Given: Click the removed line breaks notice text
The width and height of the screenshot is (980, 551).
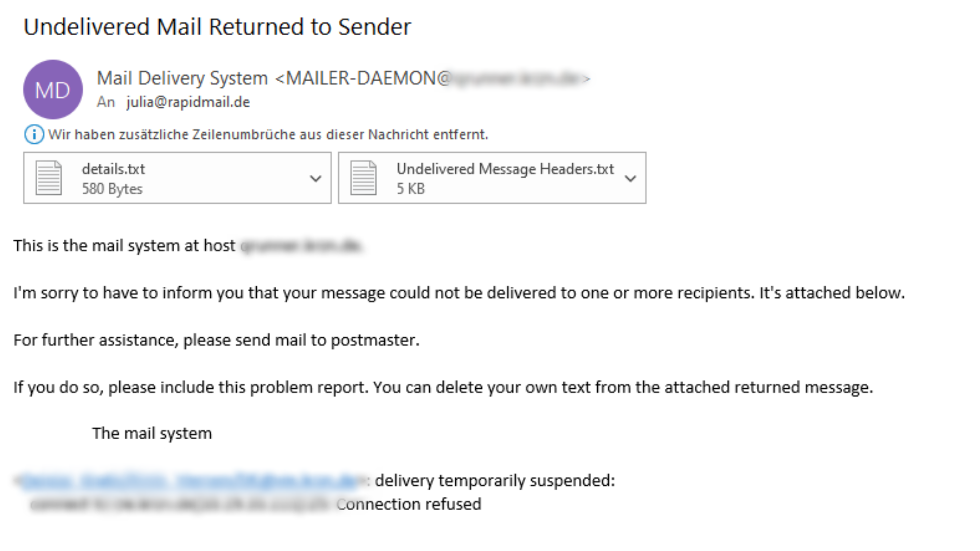Looking at the screenshot, I should click(x=268, y=135).
